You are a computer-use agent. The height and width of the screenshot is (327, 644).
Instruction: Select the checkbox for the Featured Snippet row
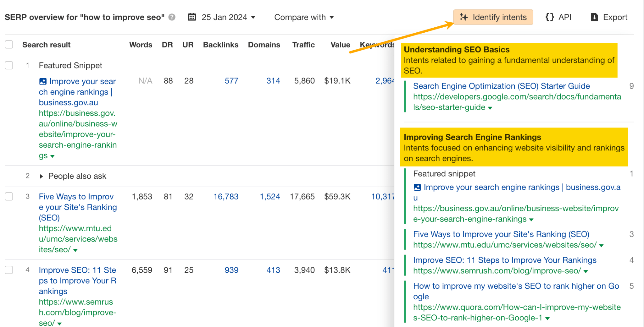point(9,65)
